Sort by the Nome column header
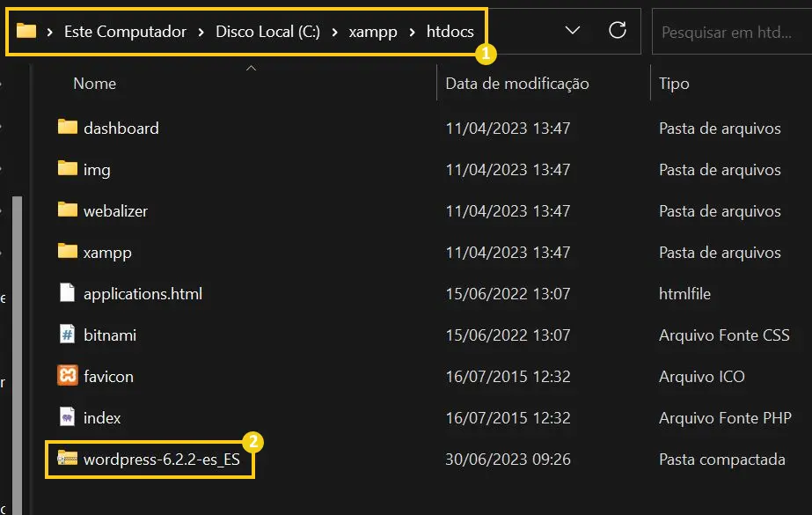 coord(95,84)
